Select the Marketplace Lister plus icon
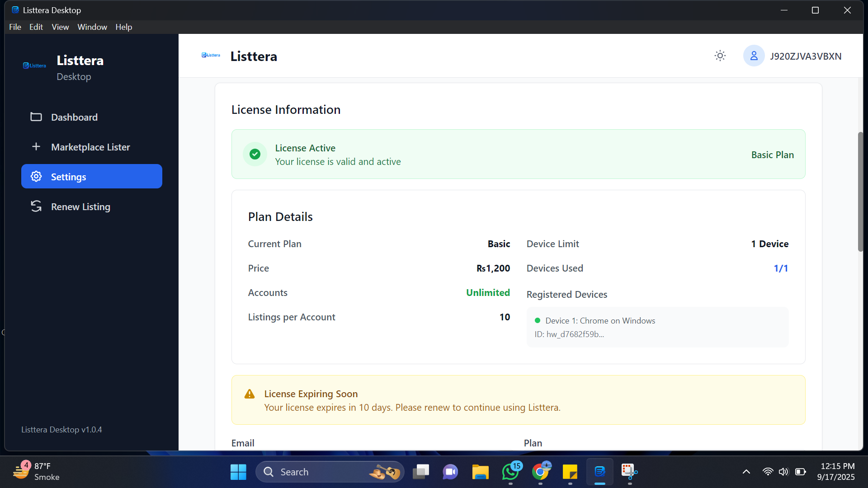 tap(36, 146)
